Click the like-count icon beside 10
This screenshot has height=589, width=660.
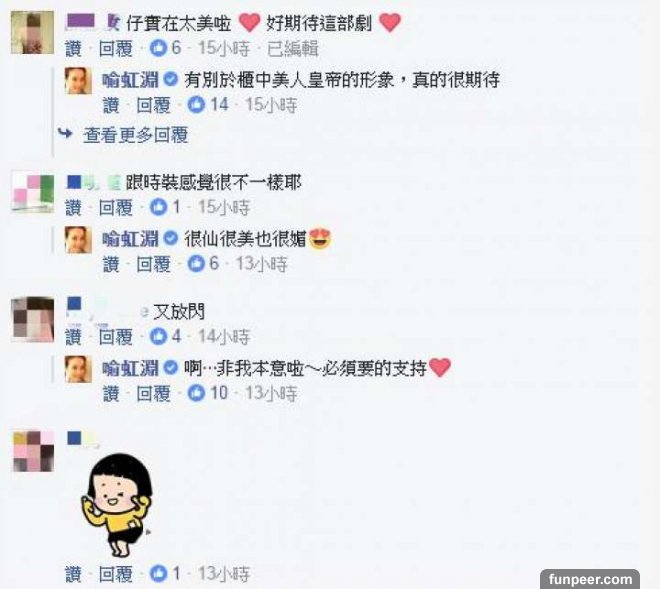tap(196, 393)
